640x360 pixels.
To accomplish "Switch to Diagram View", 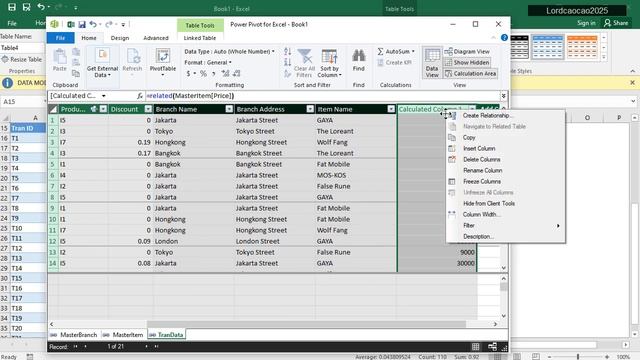I will coord(467,51).
